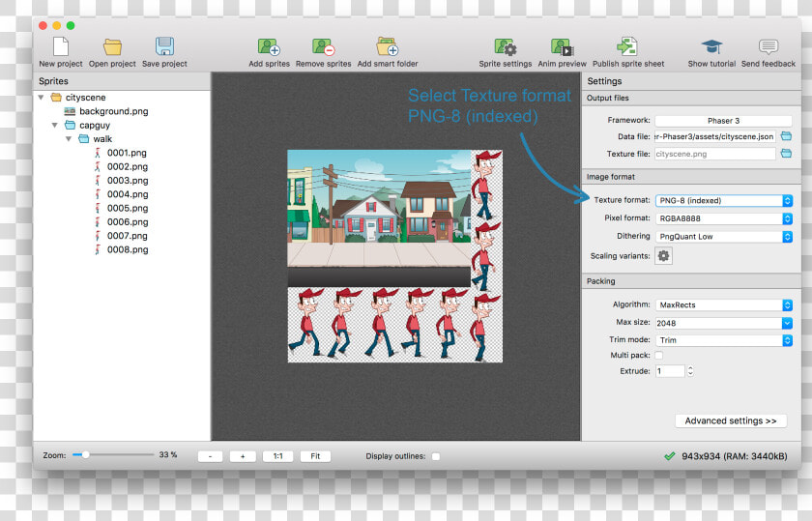Click the yellow minimize window button

[56, 25]
